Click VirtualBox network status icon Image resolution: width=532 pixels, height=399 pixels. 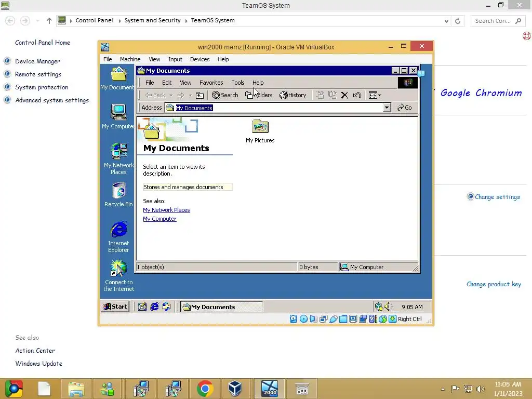pos(323,319)
